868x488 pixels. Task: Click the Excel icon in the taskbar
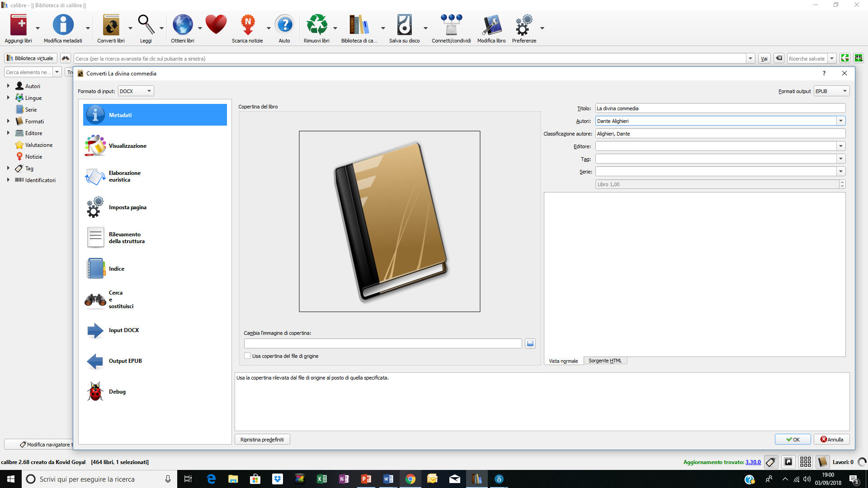pos(322,479)
